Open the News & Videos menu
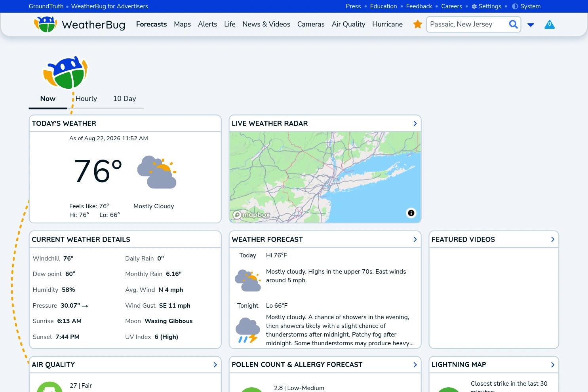 [266, 24]
